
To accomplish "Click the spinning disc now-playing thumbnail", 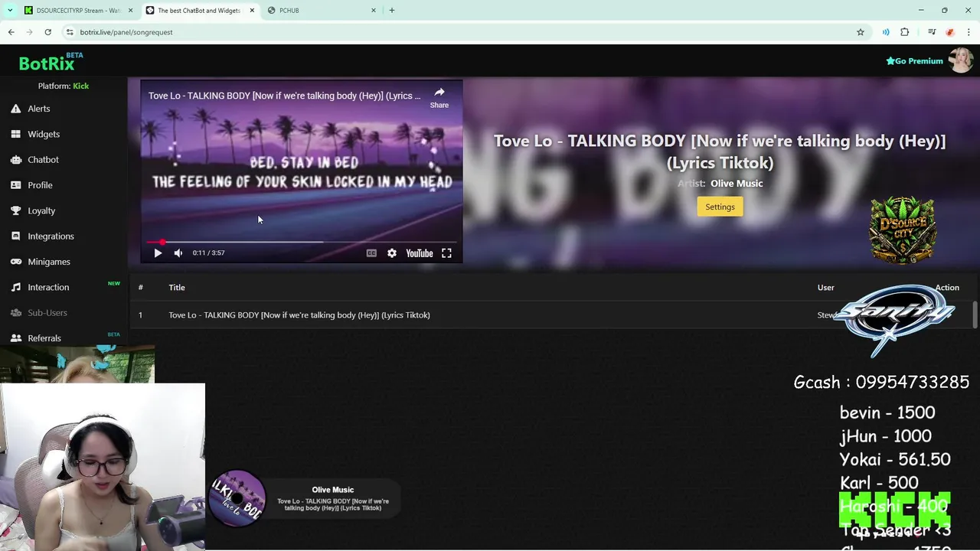I will pos(237,498).
